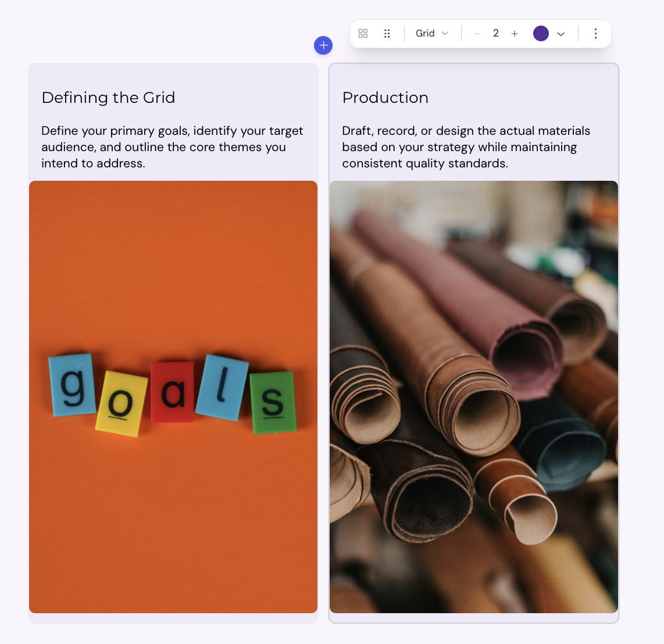Viewport: 664px width, 644px height.
Task: Click the column count number 2
Action: (x=496, y=33)
